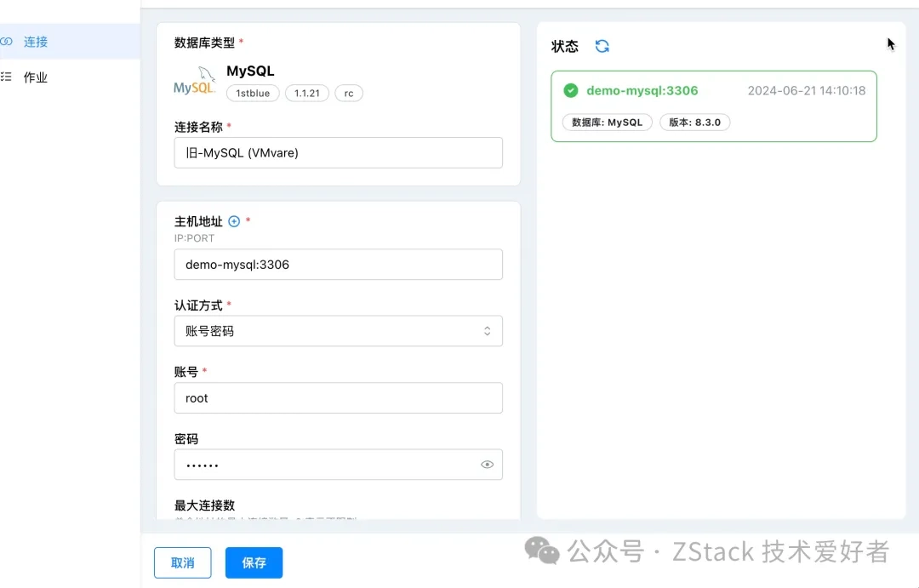Click the 连接名称 input field
This screenshot has width=919, height=588.
[x=338, y=153]
